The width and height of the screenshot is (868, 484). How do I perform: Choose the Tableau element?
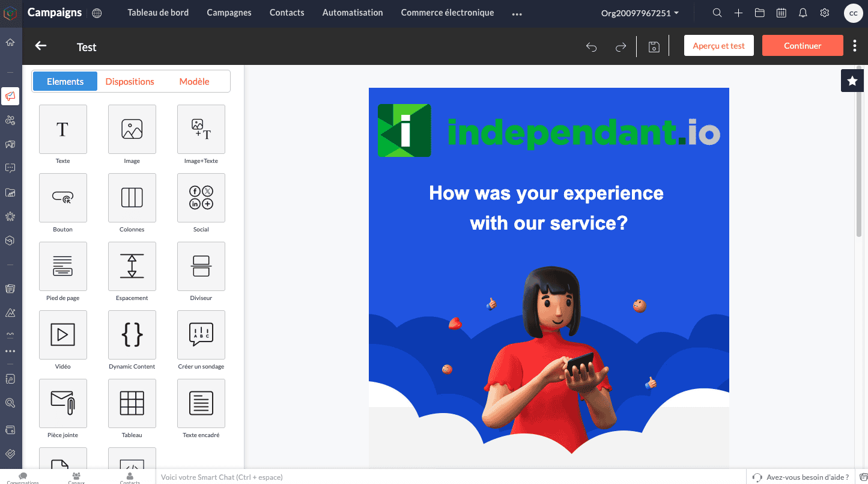click(x=132, y=403)
